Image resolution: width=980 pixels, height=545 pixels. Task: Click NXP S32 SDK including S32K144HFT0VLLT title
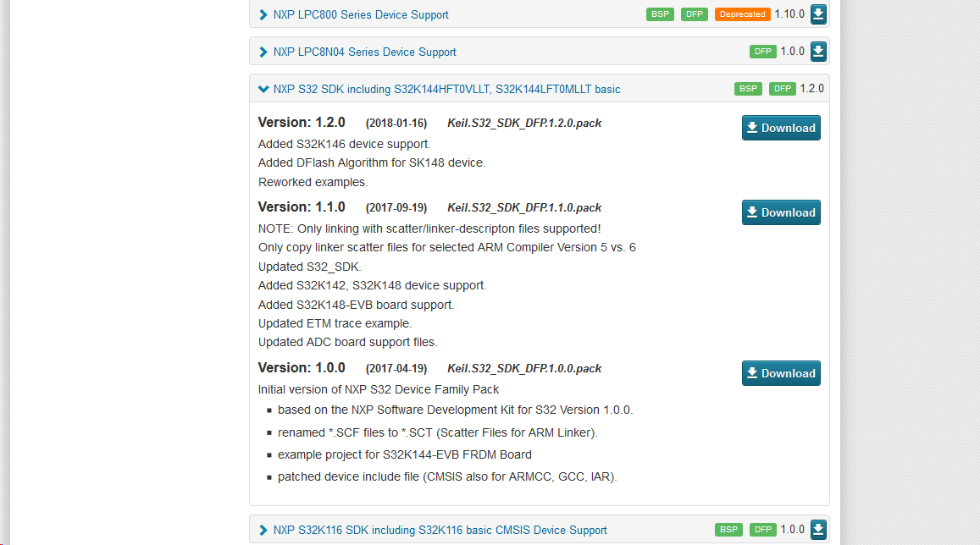[447, 89]
